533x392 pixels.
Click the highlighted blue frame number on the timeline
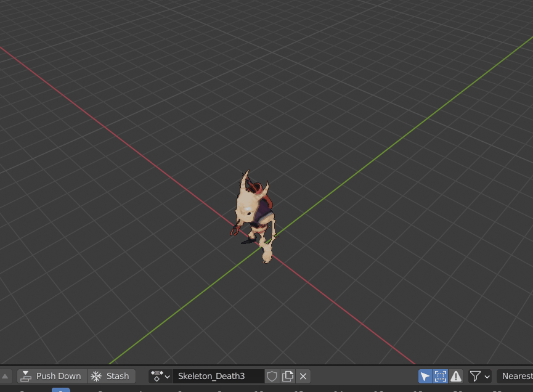[60, 390]
